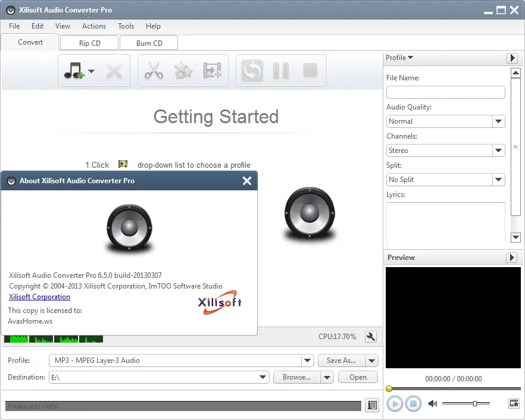
Task: Open the Add File dropdown arrow
Action: [92, 71]
